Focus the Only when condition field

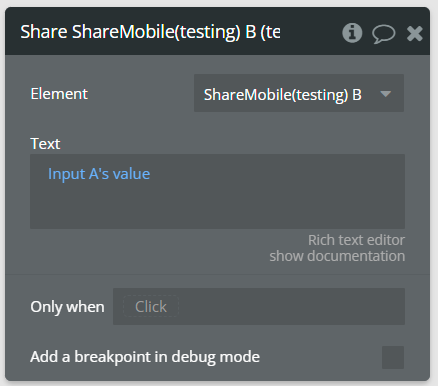pos(259,306)
